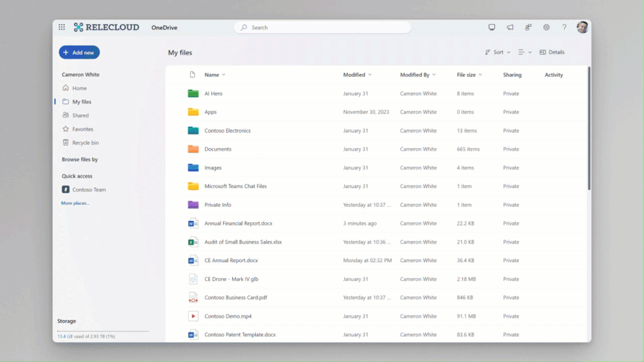Open the settings gear icon
644x362 pixels.
pos(546,27)
